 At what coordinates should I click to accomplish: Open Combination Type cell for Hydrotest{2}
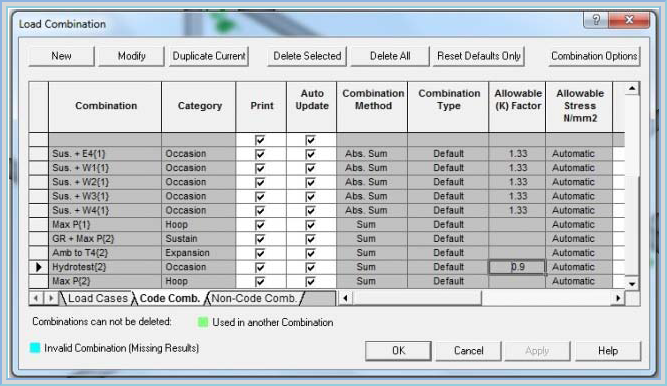[x=448, y=267]
